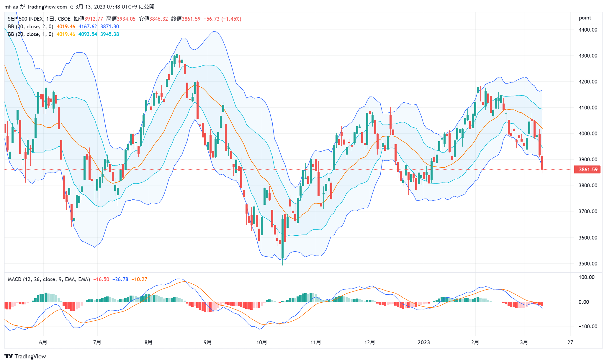Click the 4000.00 price axis label
The height and width of the screenshot is (364, 607).
[x=588, y=134]
